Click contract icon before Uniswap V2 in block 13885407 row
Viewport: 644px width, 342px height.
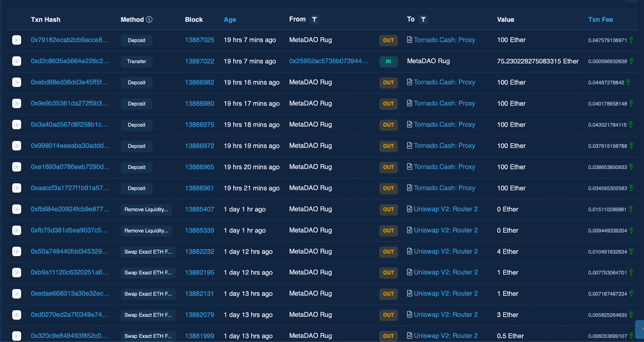pos(409,209)
